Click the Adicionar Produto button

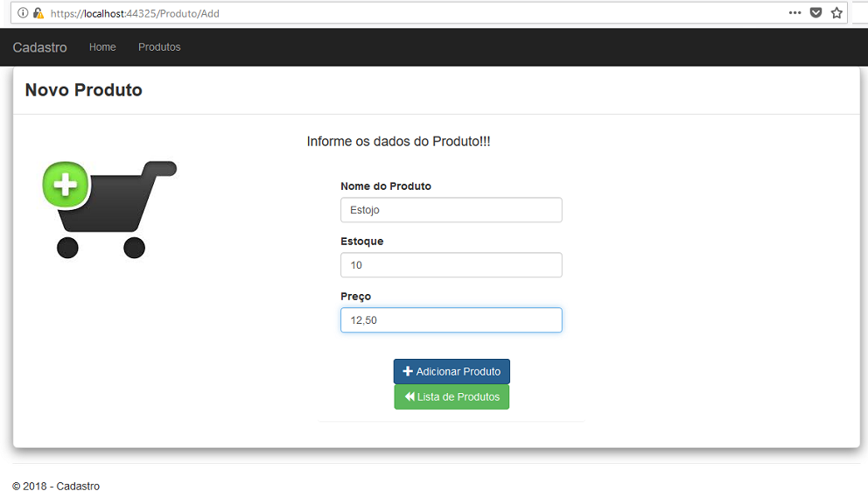pos(451,371)
